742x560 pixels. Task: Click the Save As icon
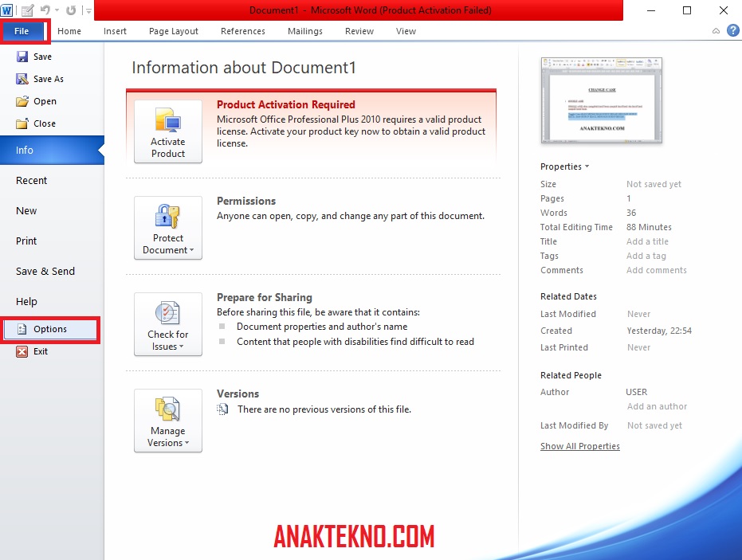22,79
